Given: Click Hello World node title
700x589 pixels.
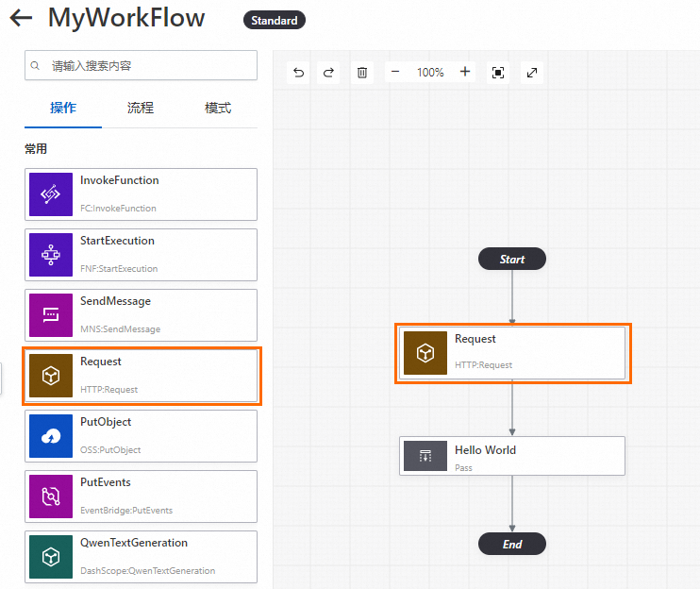Looking at the screenshot, I should pos(485,450).
